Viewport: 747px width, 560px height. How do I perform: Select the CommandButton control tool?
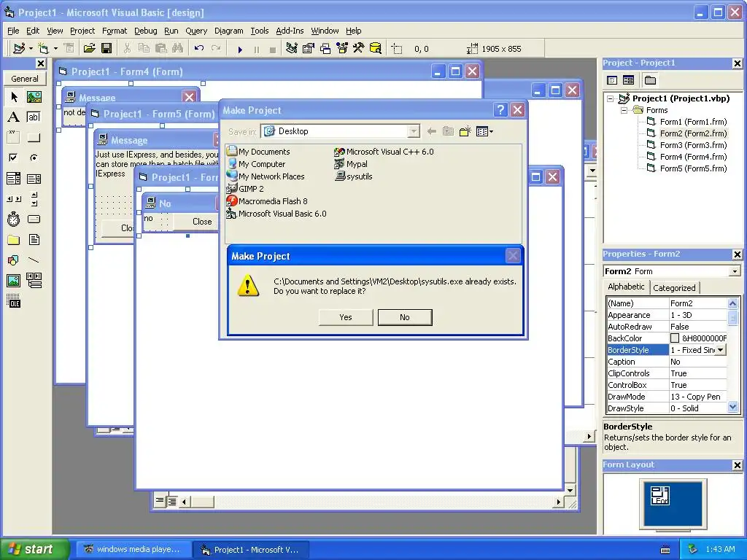(34, 138)
